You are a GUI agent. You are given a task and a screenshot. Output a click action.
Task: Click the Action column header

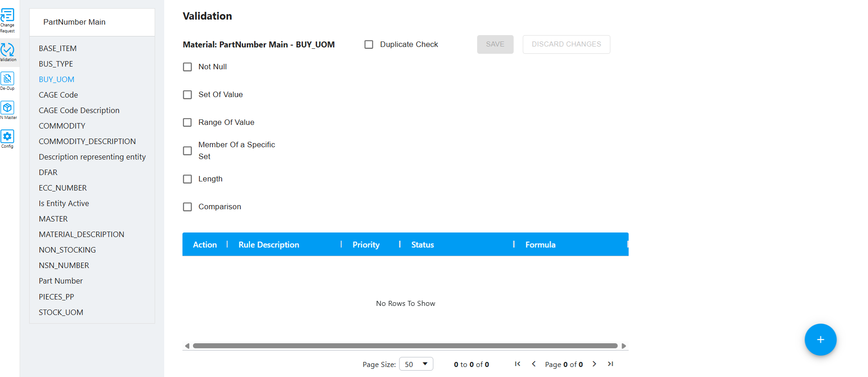point(205,245)
